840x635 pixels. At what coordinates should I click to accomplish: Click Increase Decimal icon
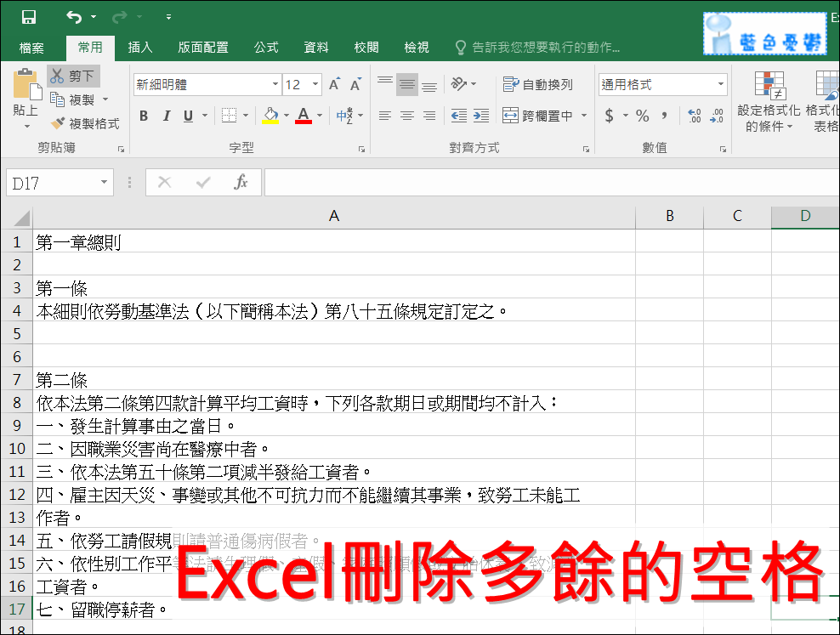695,115
